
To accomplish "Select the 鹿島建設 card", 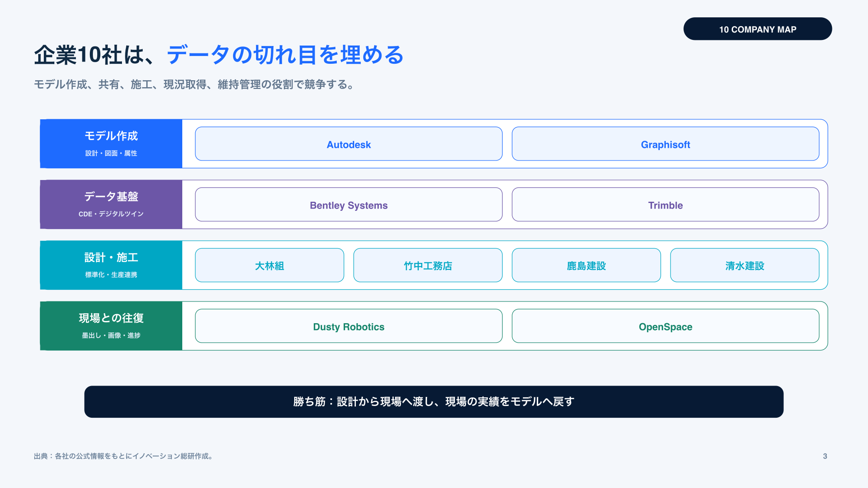I will pos(586,265).
